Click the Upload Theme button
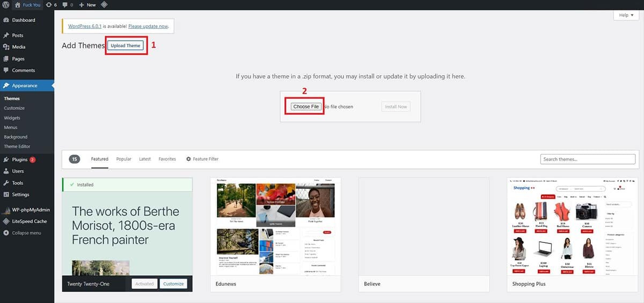Viewport: 644px width, 303px height. pos(126,46)
